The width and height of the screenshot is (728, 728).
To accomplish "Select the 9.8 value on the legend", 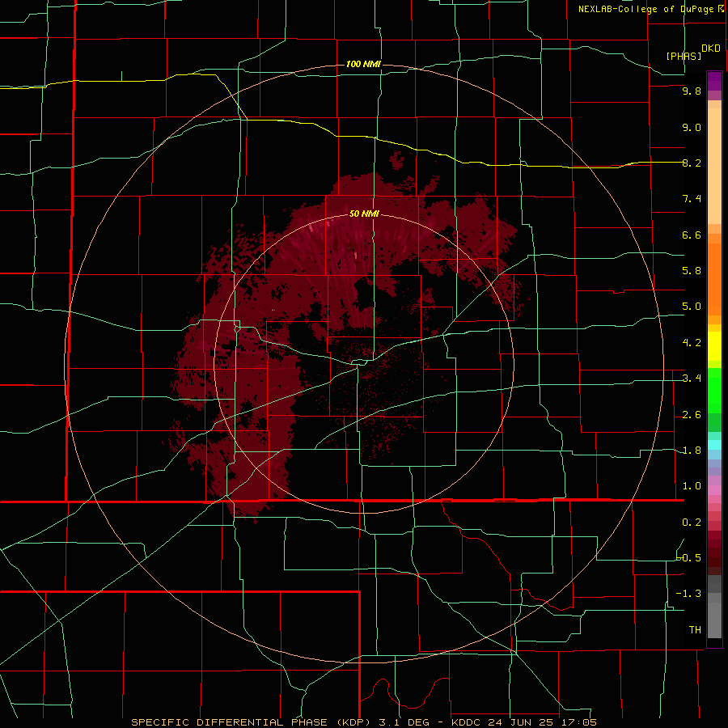I will (x=692, y=91).
